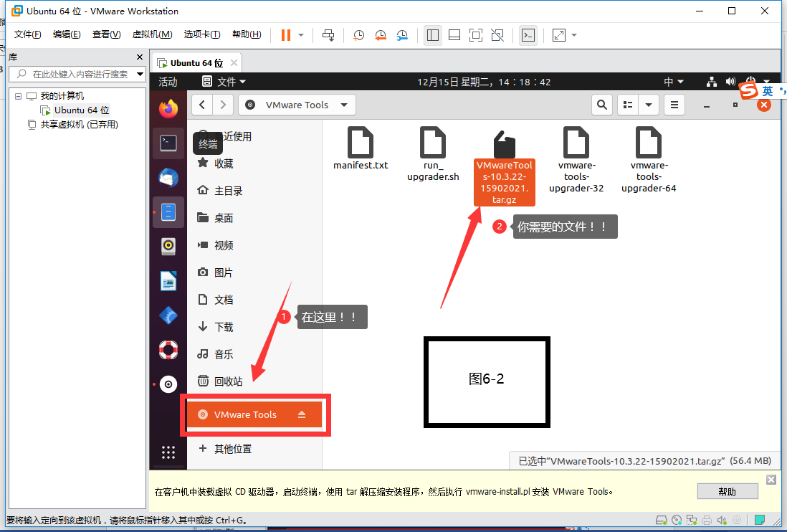
Task: Select the run_upgrader.sh file
Action: [433, 153]
